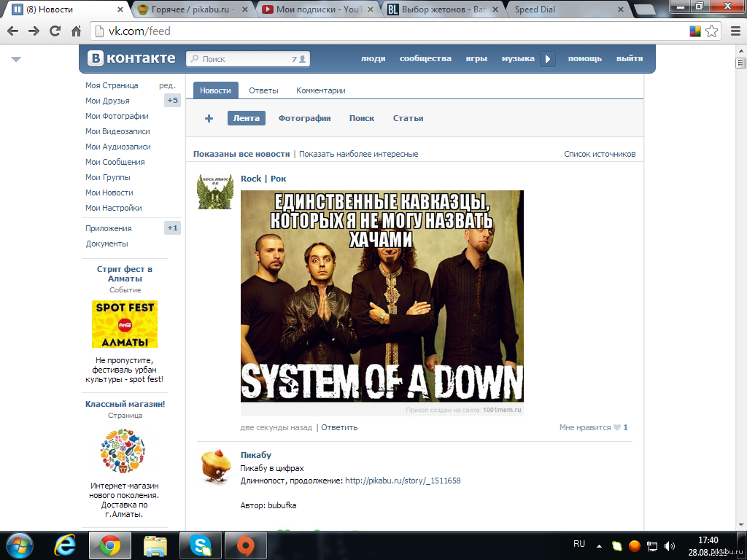This screenshot has width=747, height=560.
Task: Open the SPOT FEST Алматы ad banner
Action: click(x=125, y=324)
